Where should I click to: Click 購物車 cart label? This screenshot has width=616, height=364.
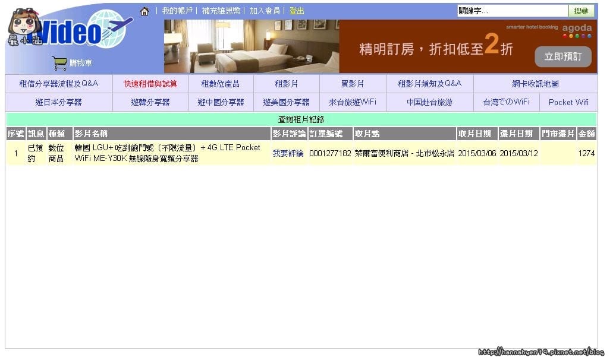tap(81, 63)
